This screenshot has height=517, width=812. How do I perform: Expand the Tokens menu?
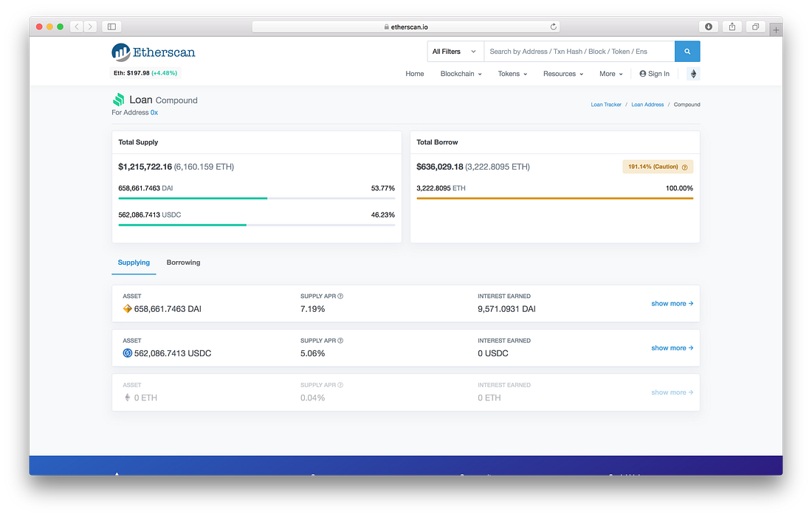coord(512,74)
